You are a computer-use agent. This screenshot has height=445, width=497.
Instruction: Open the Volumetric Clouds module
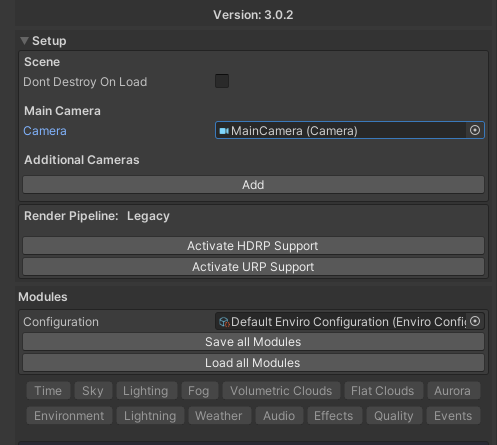(281, 391)
